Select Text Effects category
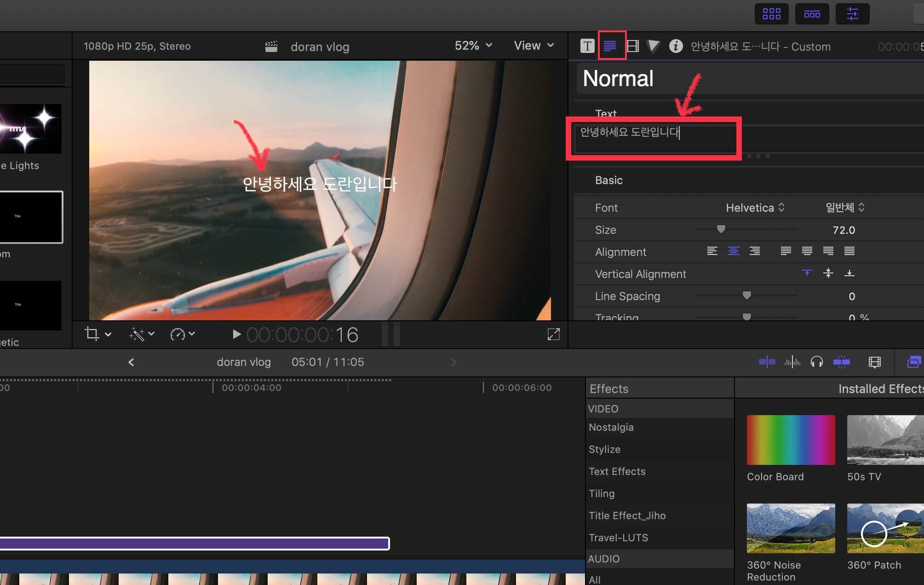 click(617, 471)
